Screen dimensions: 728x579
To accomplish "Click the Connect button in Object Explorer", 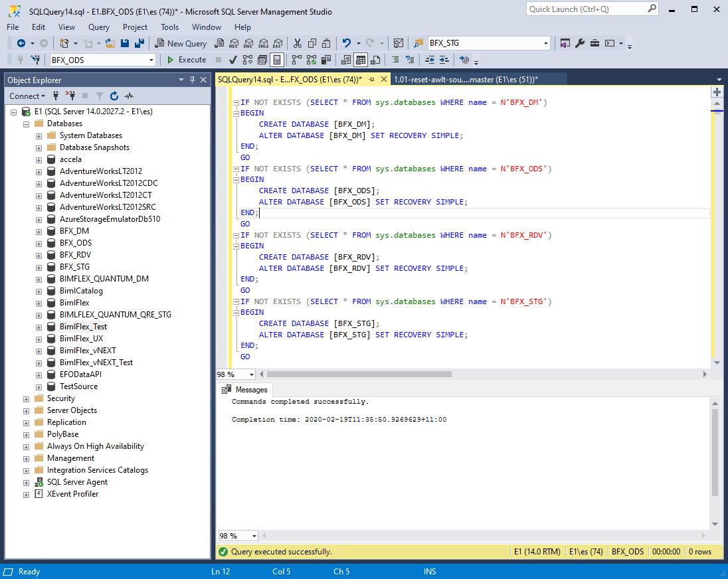I will click(25, 96).
